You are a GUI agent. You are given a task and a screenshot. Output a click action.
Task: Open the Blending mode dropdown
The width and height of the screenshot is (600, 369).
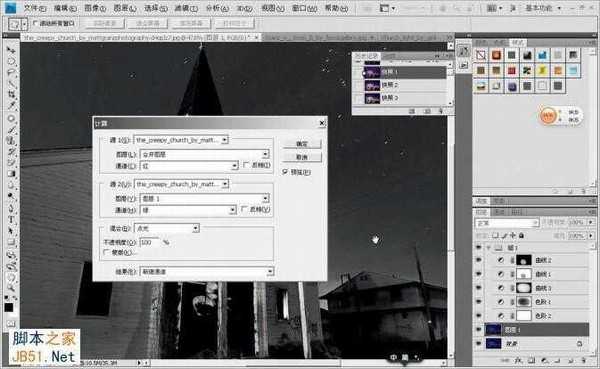167,228
